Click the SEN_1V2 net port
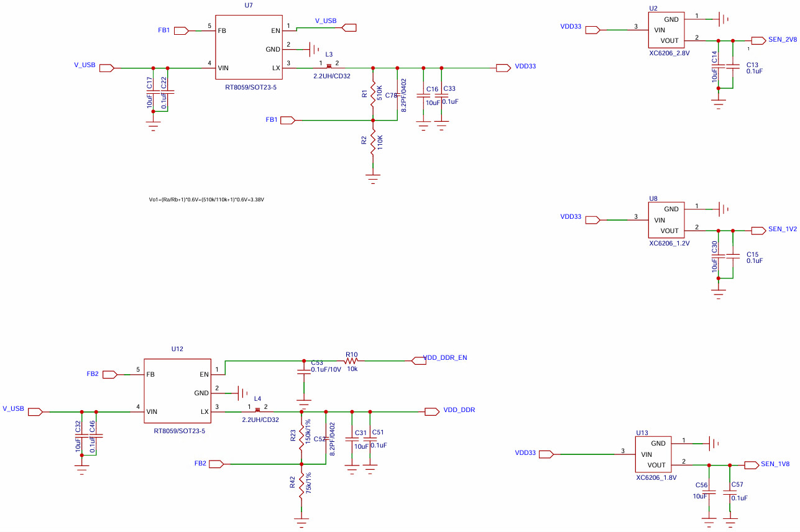Viewport: 800px width, 532px height. click(758, 230)
